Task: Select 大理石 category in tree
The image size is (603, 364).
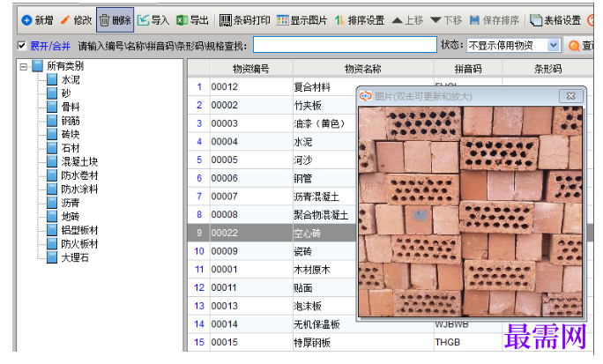Action: pos(75,257)
